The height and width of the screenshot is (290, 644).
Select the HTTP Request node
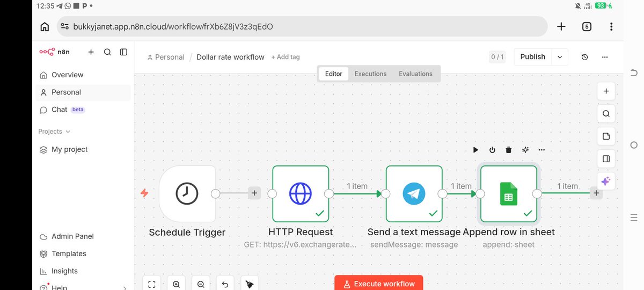click(301, 193)
